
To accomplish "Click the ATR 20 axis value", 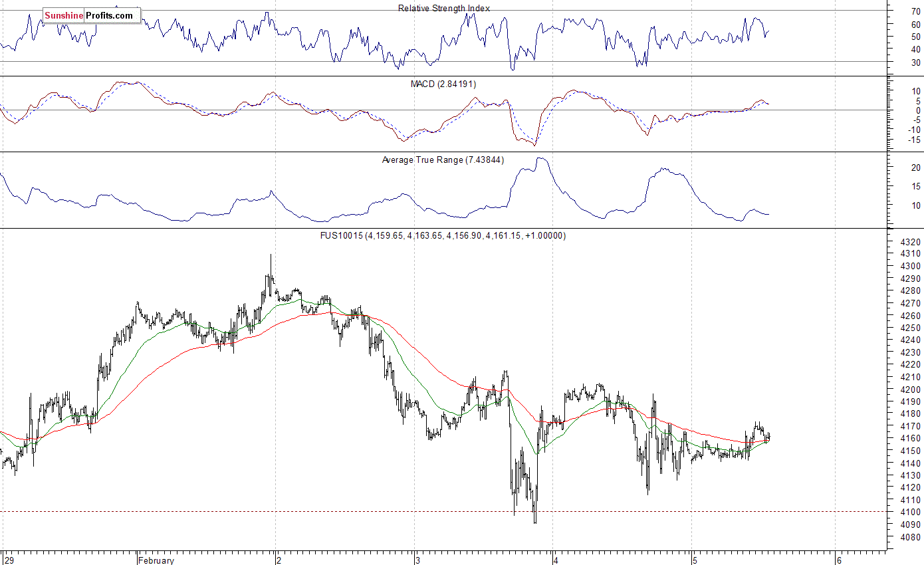I will [x=916, y=168].
